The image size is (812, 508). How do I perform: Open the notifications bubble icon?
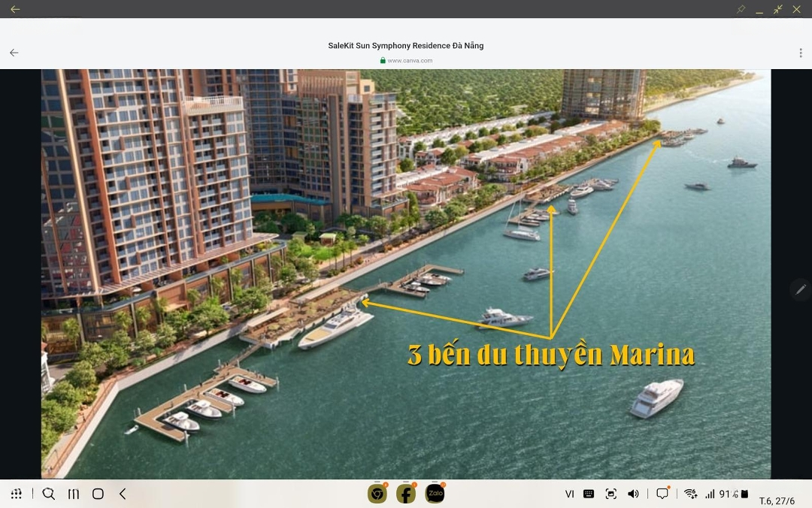(x=662, y=494)
